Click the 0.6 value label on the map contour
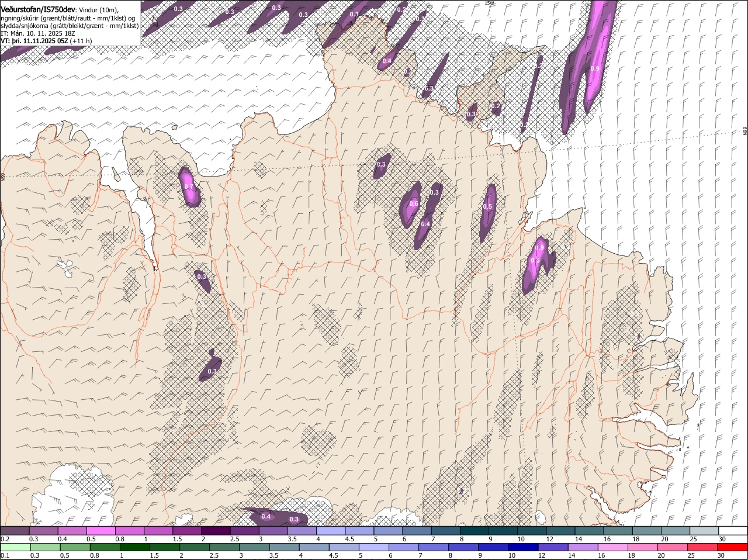748x560 pixels. click(414, 203)
